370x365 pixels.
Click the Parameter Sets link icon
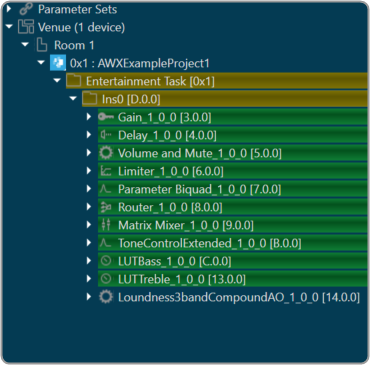pyautogui.click(x=26, y=9)
